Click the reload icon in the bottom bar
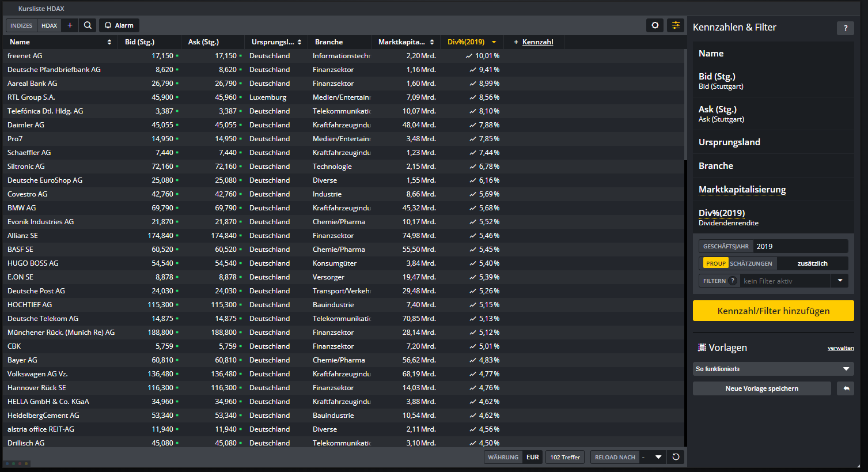 click(x=676, y=457)
